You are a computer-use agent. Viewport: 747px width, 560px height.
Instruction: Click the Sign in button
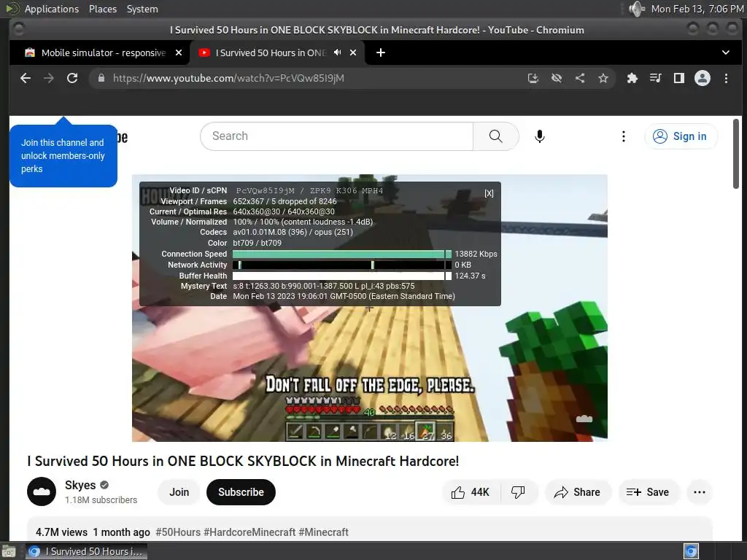[x=681, y=136]
